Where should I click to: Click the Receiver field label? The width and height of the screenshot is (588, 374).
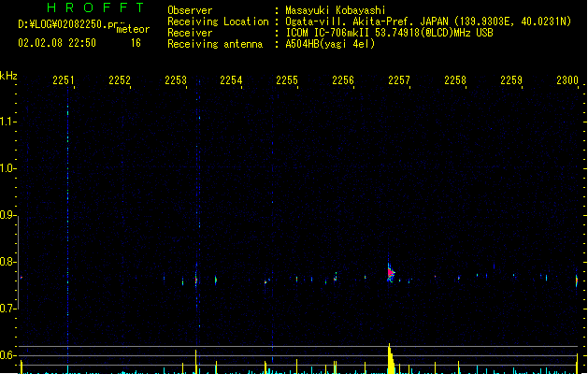pos(190,33)
